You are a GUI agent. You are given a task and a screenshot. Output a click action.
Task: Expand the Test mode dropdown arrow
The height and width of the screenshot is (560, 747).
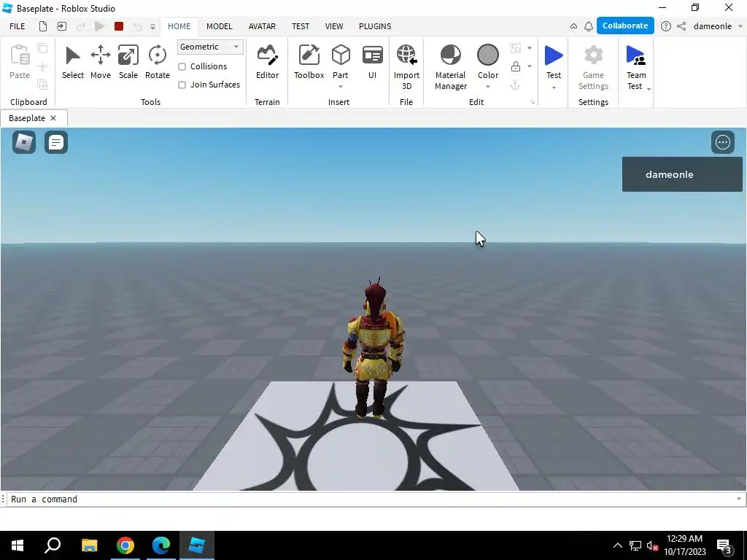(554, 87)
